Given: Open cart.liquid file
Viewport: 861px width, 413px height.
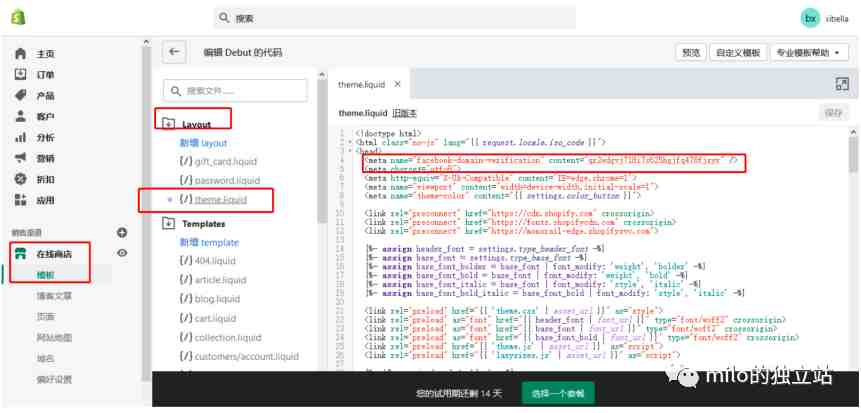Looking at the screenshot, I should [208, 318].
